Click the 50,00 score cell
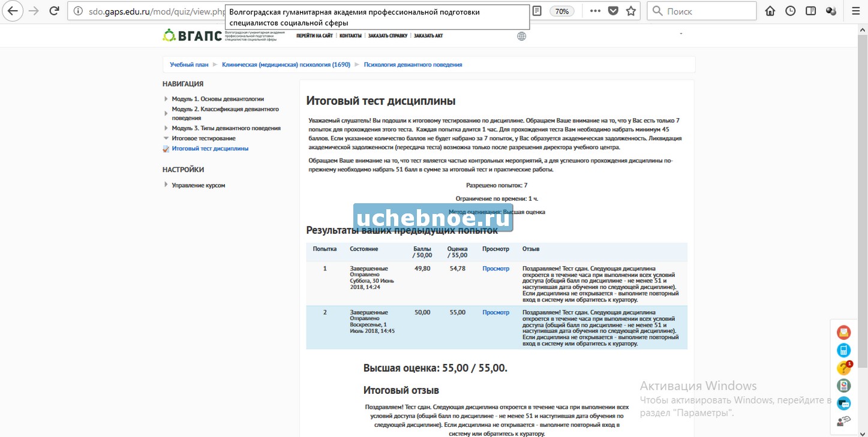This screenshot has width=868, height=437. coord(422,312)
